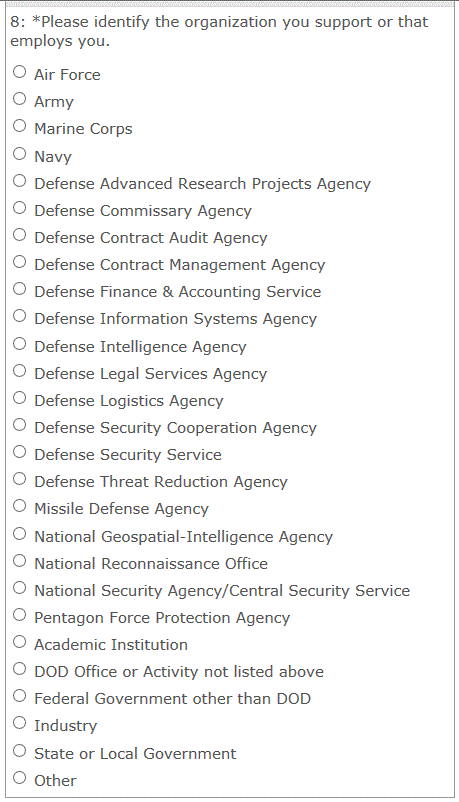Viewport: 459px width, 802px height.
Task: Pick Defense Intelligence Agency radio button
Action: pos(19,344)
